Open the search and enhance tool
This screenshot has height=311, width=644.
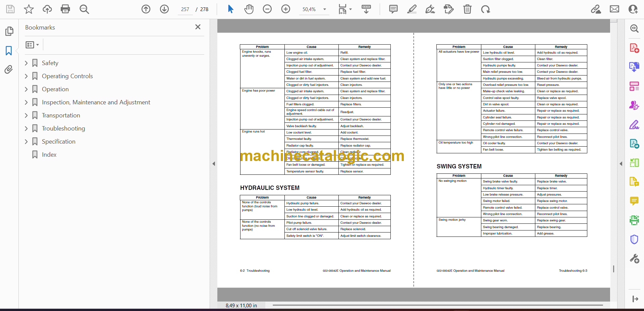[634, 29]
